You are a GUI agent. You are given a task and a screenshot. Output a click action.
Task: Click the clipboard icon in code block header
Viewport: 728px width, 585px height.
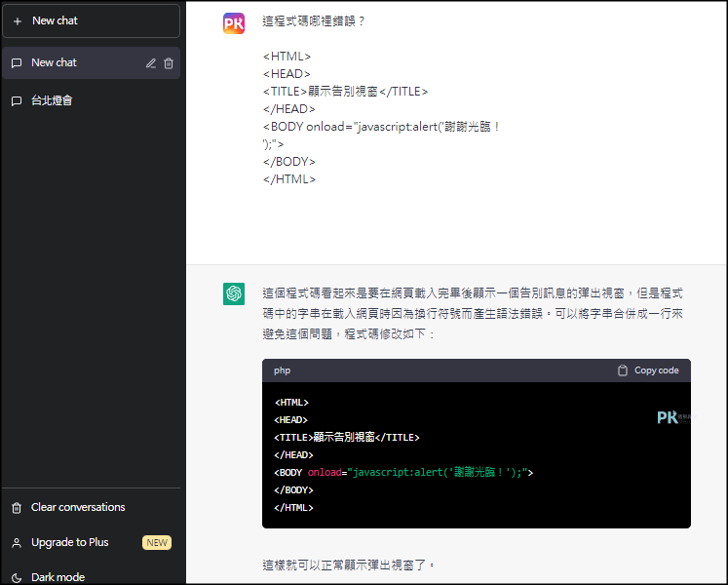[623, 370]
